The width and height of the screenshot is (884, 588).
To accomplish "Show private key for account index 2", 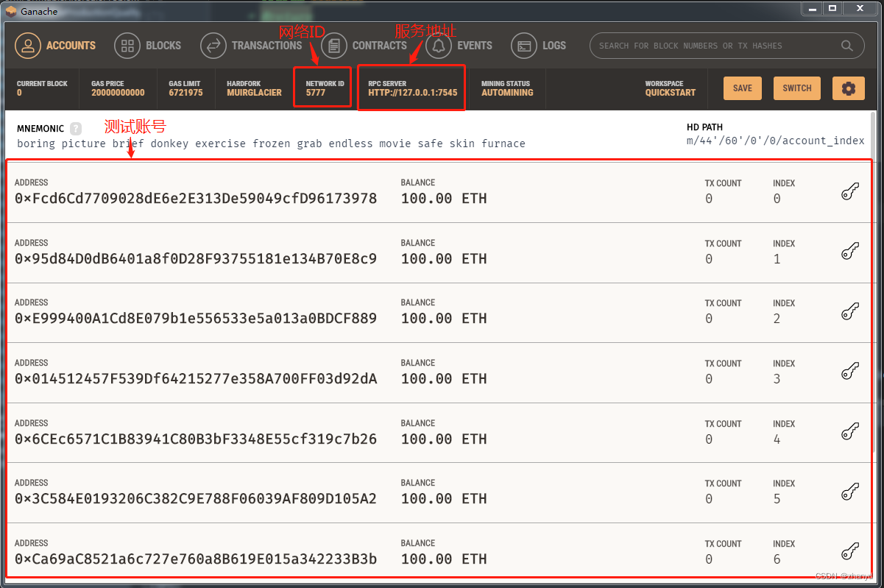I will point(850,312).
